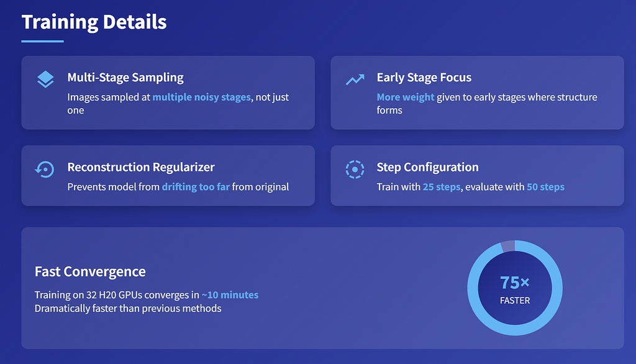Screen dimensions: 636x364
Task: Click the '25 steps' highlighted text
Action: [442, 187]
